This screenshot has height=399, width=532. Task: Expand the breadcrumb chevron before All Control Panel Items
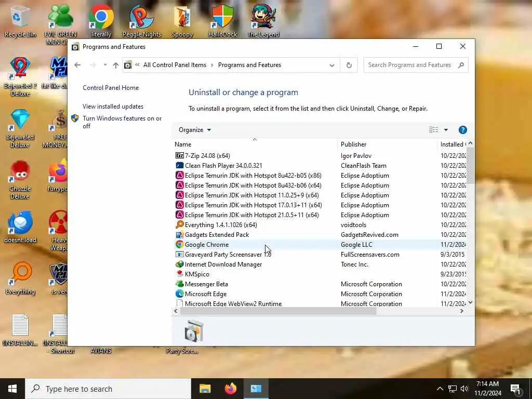[x=137, y=65]
